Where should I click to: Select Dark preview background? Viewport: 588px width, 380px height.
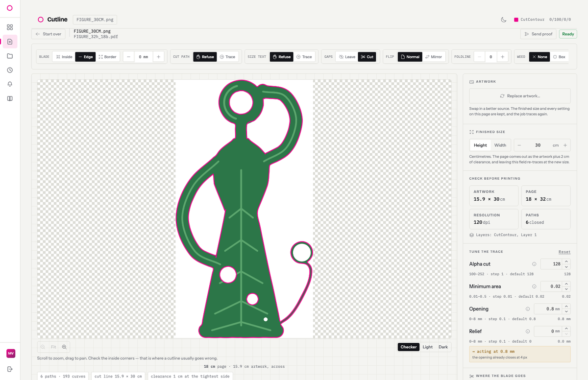443,347
